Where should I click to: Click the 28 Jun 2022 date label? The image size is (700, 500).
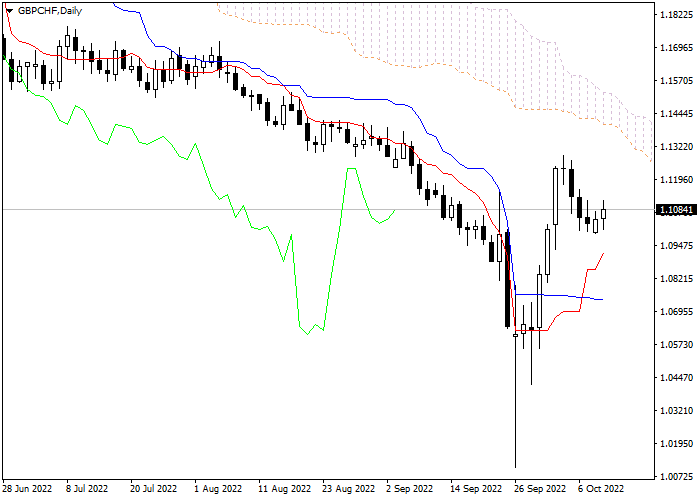click(27, 489)
